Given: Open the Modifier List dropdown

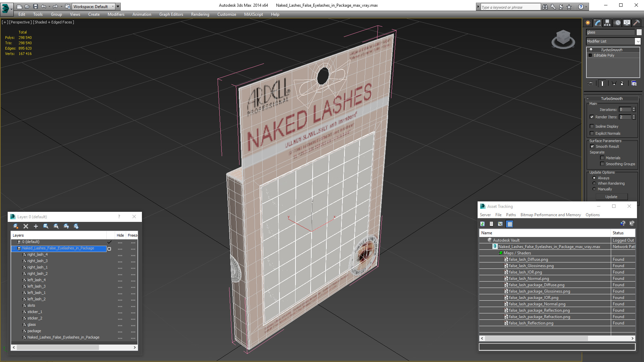Looking at the screenshot, I should pyautogui.click(x=637, y=41).
